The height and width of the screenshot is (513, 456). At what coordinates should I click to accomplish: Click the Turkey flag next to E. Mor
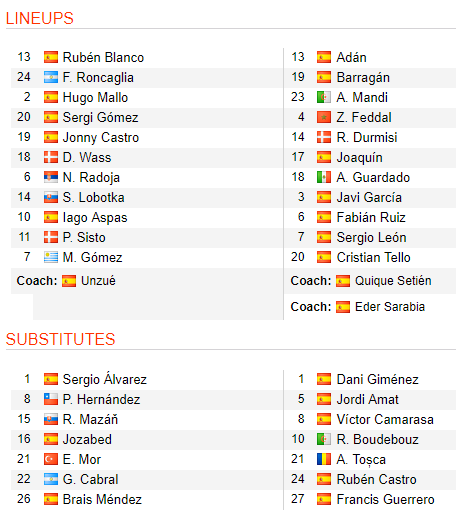pos(51,459)
